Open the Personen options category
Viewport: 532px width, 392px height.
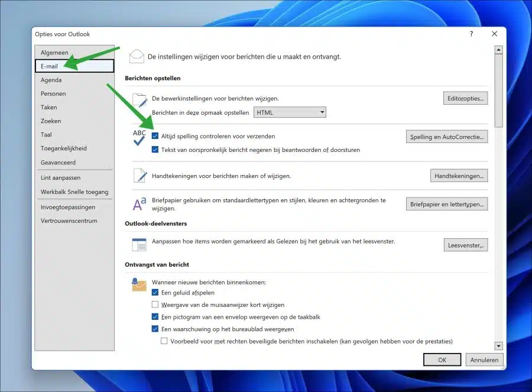[x=74, y=93]
